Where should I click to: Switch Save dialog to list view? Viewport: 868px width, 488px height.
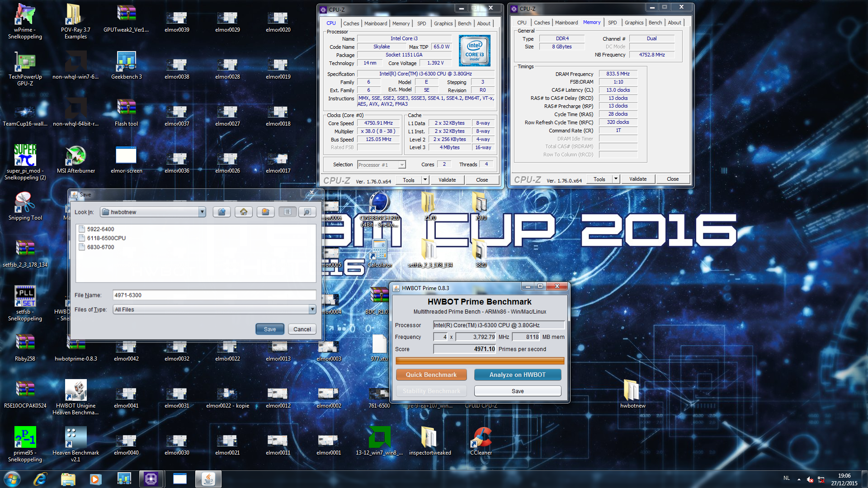click(x=288, y=212)
